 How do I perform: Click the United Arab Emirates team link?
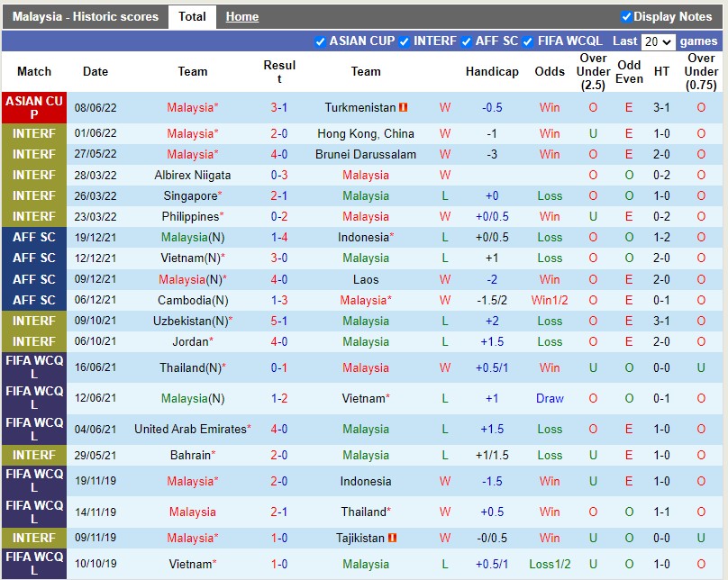point(190,429)
